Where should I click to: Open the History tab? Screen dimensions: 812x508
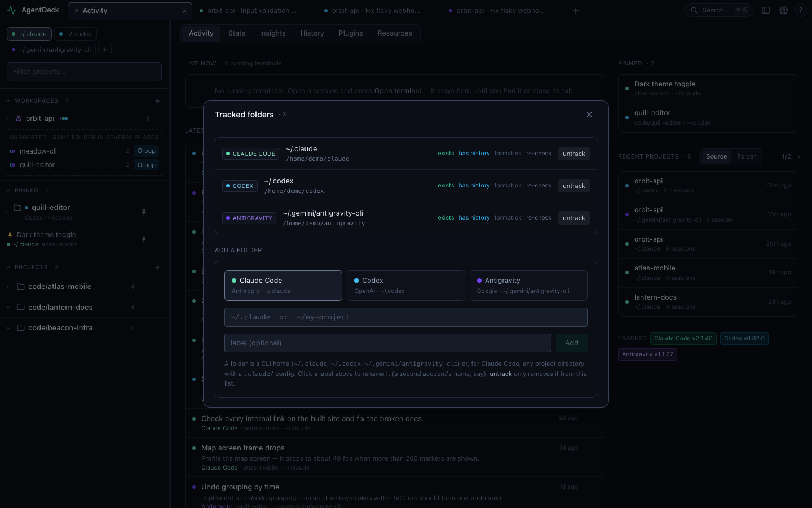click(x=312, y=33)
